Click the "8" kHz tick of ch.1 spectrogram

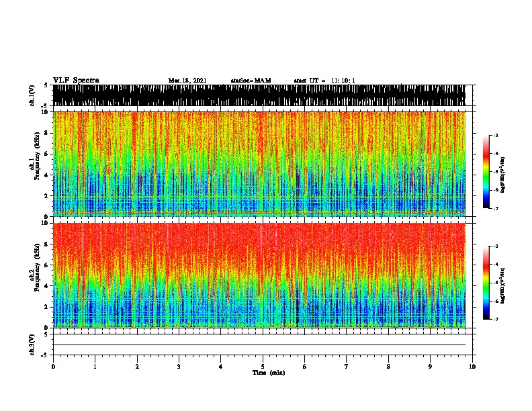coord(47,133)
